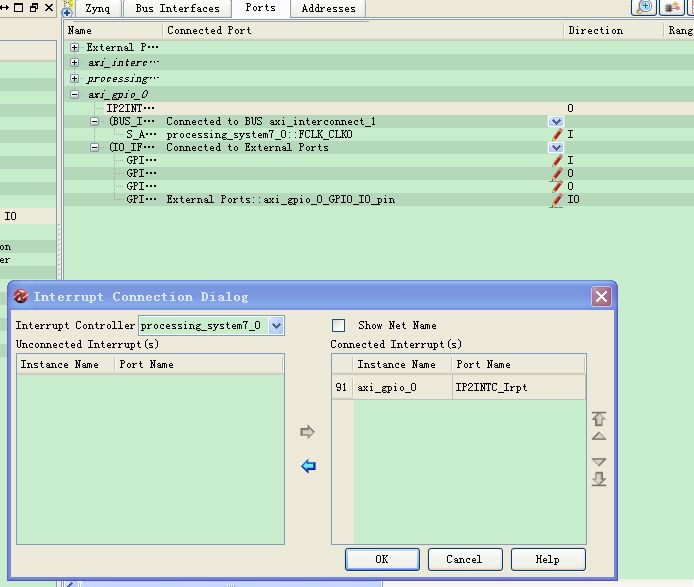Image resolution: width=694 pixels, height=587 pixels.
Task: Click OK button in dialog
Action: point(381,559)
